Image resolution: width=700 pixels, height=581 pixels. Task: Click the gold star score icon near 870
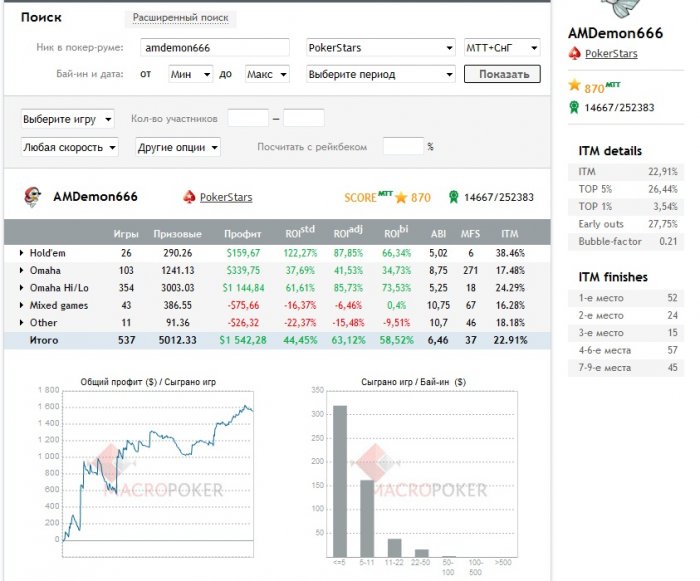[401, 197]
